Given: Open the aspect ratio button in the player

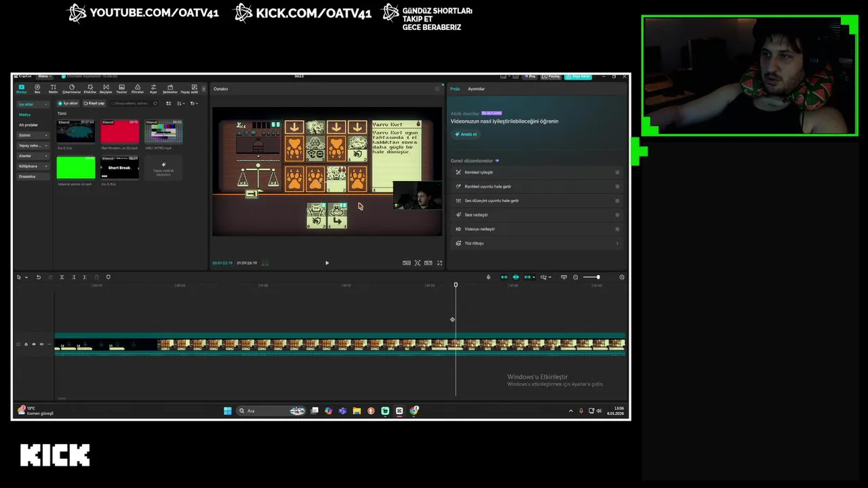Looking at the screenshot, I should 429,263.
